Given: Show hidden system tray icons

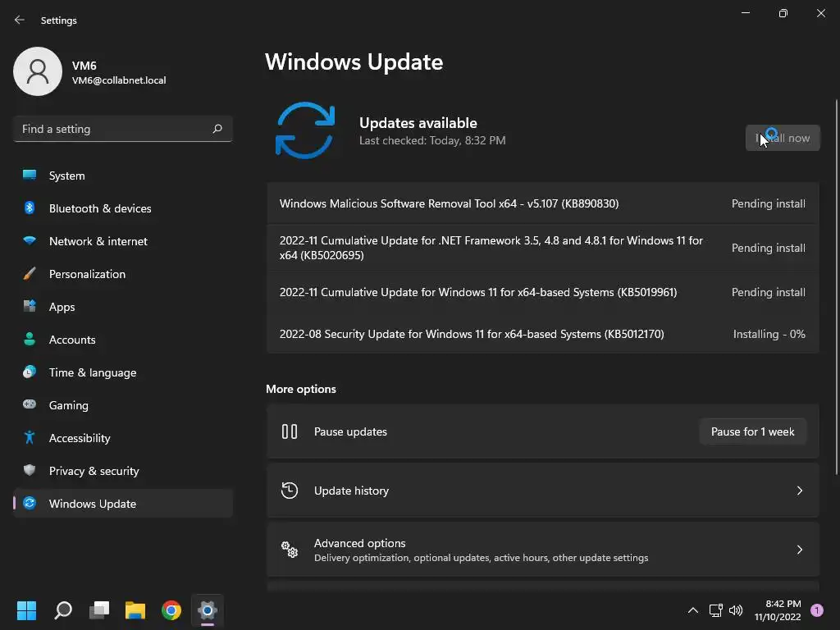Looking at the screenshot, I should (692, 610).
